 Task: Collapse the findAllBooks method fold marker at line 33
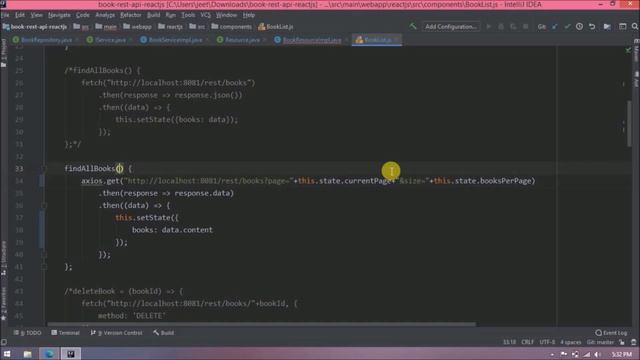pyautogui.click(x=44, y=168)
